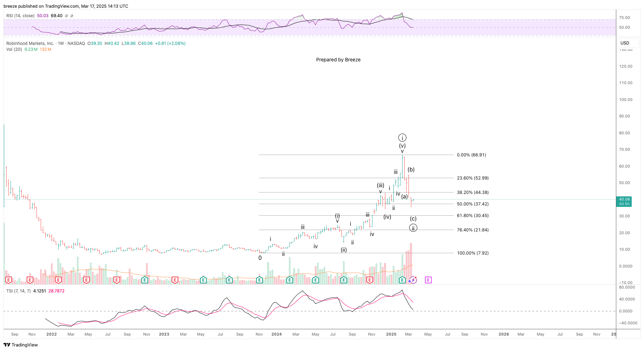Viewport: 644px width, 351px height.
Task: Click the '80.00' price axis label
Action: 625,133
